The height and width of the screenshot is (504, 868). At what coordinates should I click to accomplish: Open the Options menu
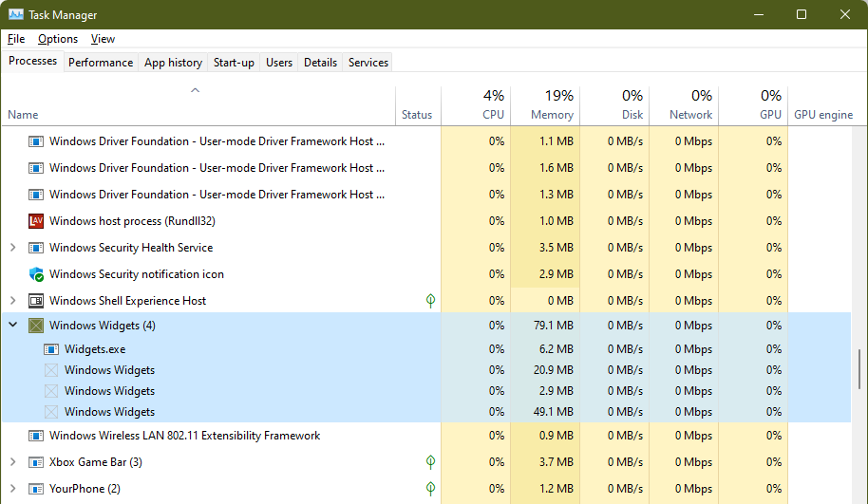[x=58, y=39]
